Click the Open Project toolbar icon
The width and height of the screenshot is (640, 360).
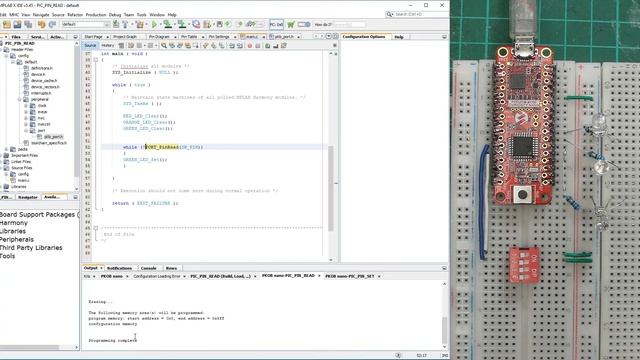point(17,24)
